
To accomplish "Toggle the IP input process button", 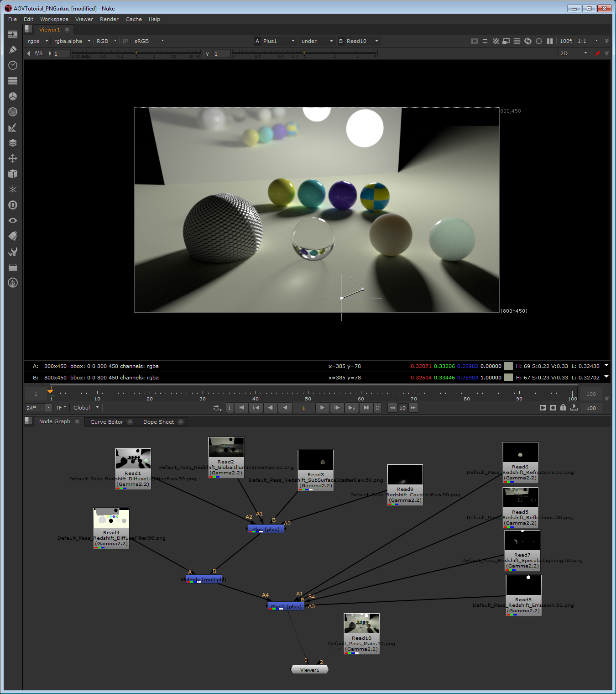I will pos(125,41).
